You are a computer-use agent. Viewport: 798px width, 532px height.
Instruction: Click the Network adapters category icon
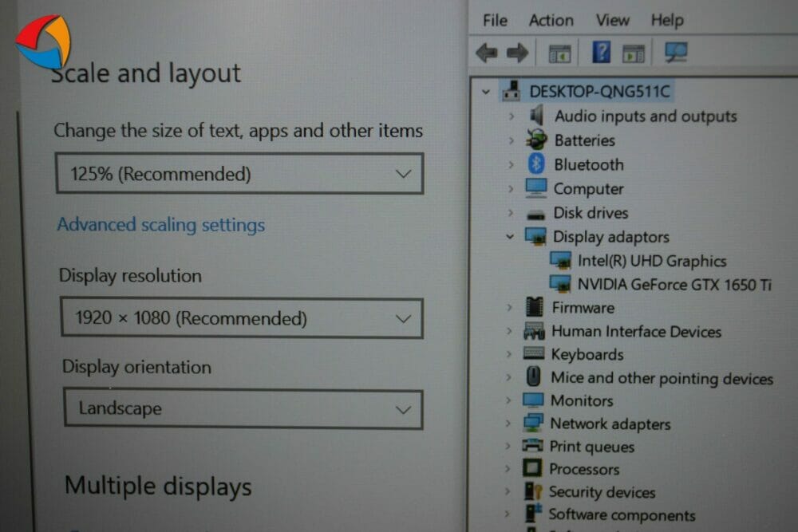coord(533,423)
